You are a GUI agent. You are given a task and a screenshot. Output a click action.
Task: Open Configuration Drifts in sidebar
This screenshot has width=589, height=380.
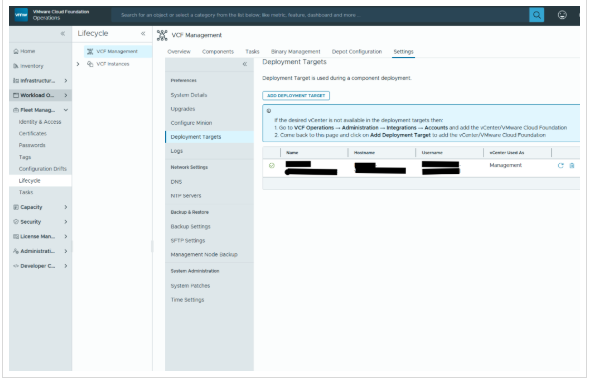pyautogui.click(x=42, y=169)
